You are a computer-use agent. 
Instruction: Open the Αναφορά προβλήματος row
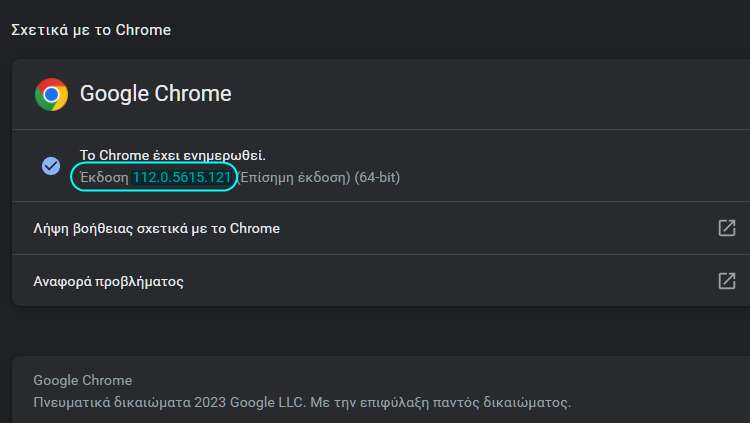(109, 281)
